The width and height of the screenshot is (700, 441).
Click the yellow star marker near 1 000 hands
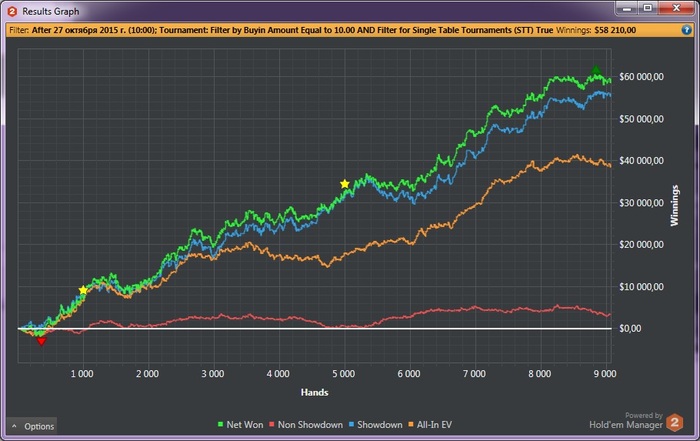[x=83, y=290]
